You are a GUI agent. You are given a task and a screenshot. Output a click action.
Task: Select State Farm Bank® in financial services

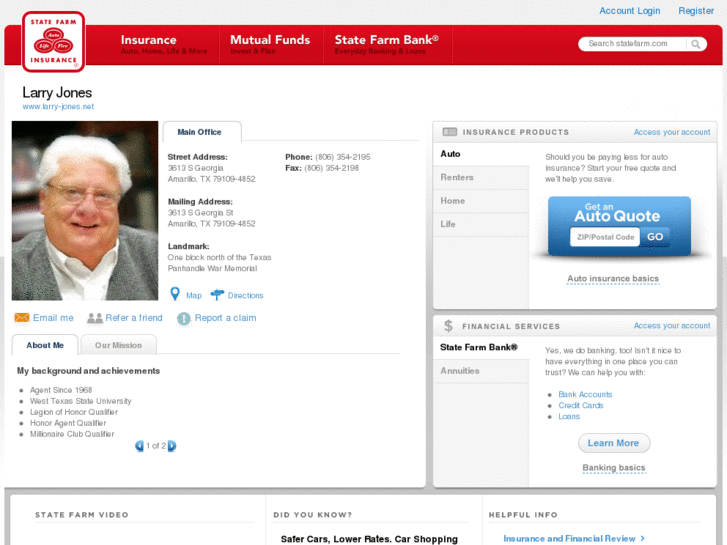click(481, 347)
